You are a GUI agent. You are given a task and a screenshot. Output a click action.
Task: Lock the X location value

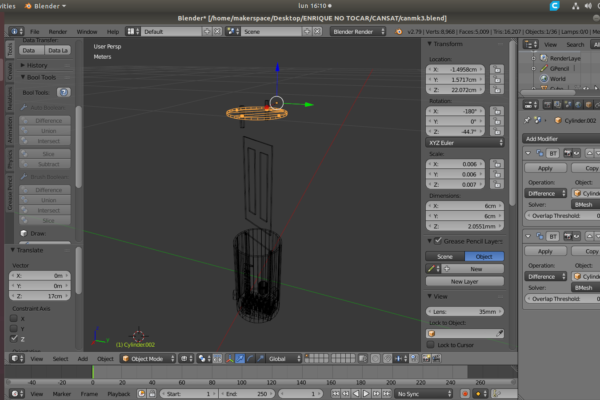(x=497, y=69)
